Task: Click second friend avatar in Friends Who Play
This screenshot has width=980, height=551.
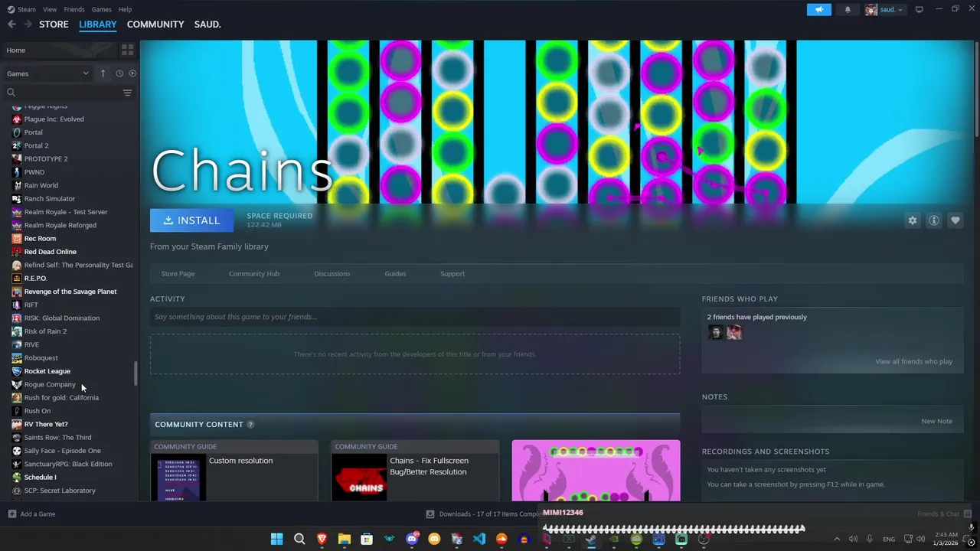Action: pyautogui.click(x=734, y=332)
